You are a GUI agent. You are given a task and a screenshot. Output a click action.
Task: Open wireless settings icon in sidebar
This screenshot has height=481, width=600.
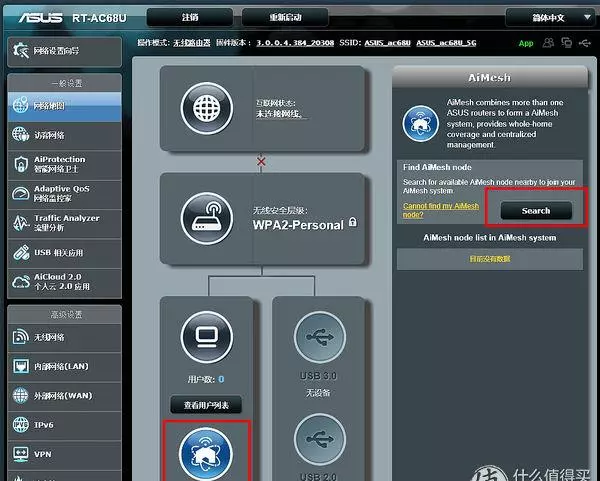point(20,337)
